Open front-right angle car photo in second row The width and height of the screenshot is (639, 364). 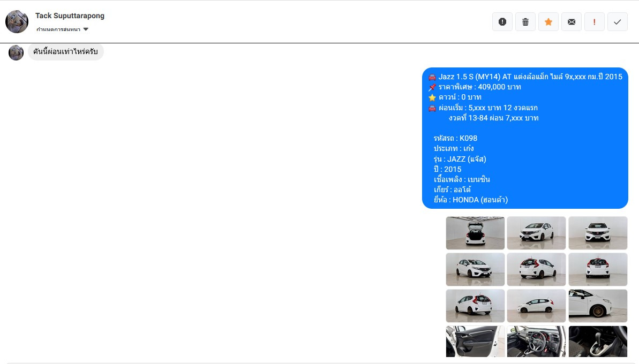click(475, 269)
